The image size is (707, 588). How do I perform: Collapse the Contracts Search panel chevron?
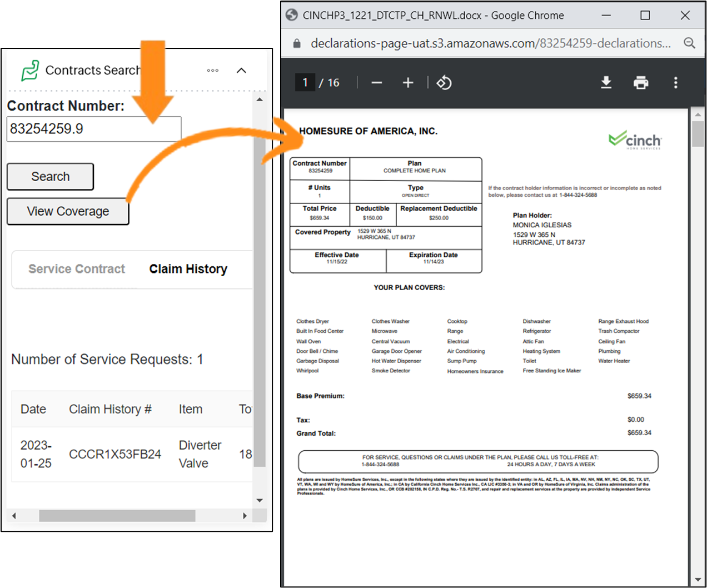pyautogui.click(x=241, y=71)
